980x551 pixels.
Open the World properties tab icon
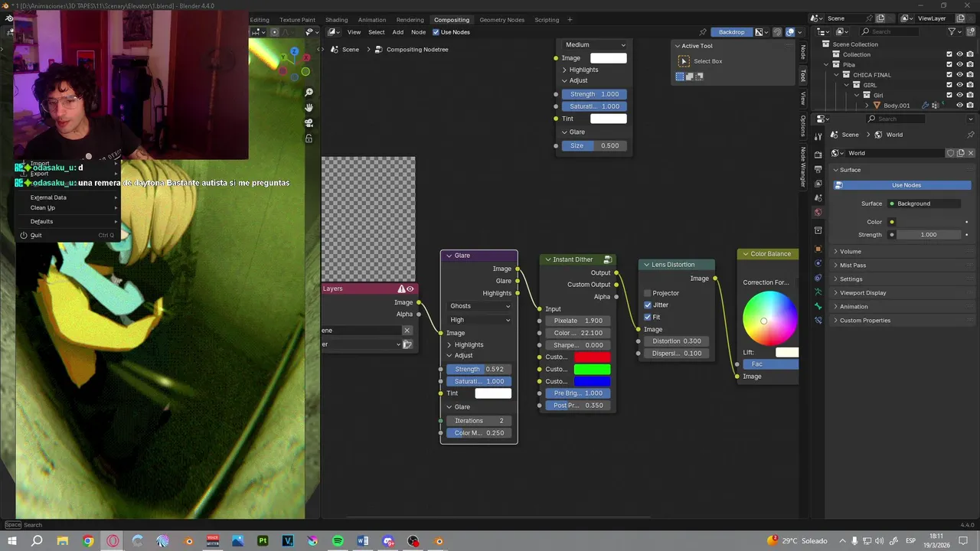[818, 212]
